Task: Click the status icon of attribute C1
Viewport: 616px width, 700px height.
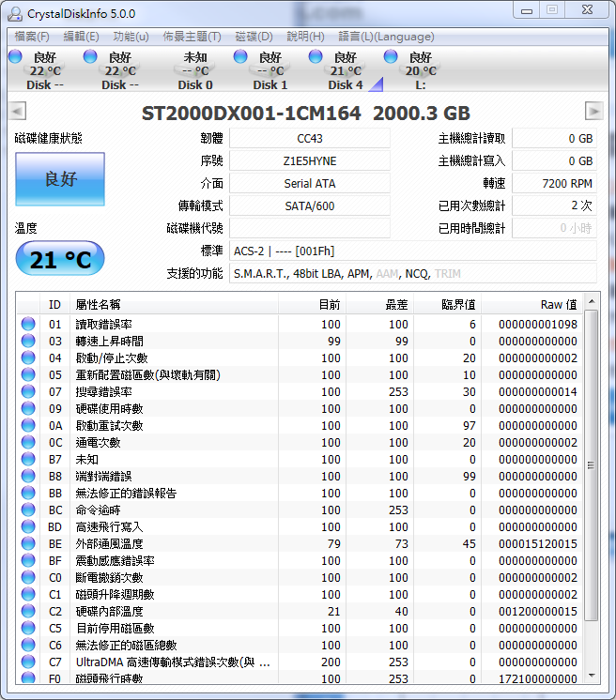Action: point(28,594)
